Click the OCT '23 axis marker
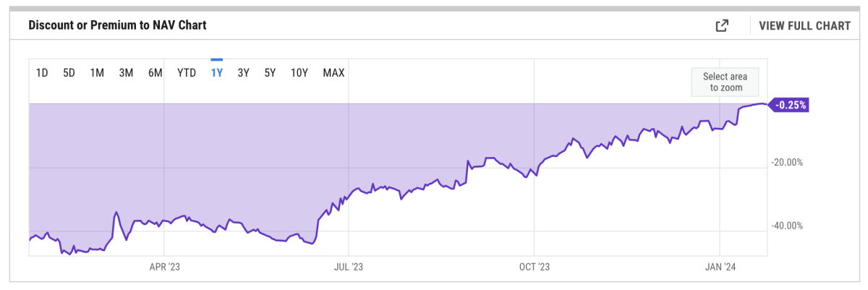This screenshot has width=868, height=290. click(533, 267)
